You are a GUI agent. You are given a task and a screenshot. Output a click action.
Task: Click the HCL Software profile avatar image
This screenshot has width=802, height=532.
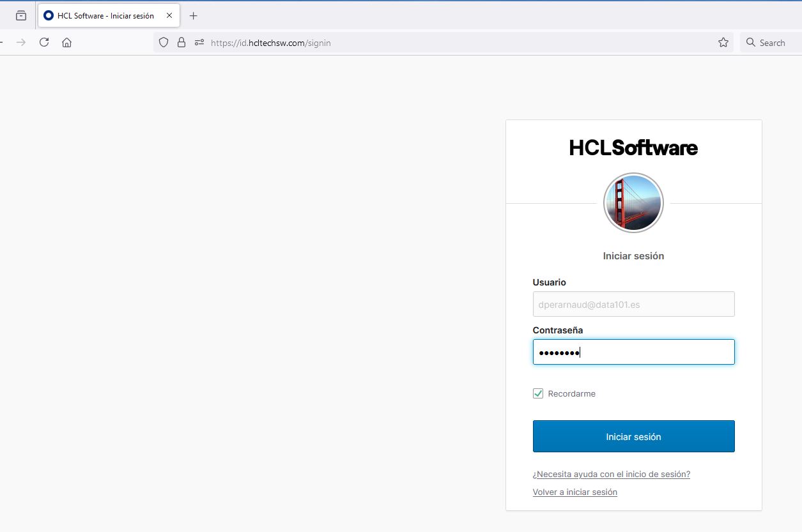633,202
